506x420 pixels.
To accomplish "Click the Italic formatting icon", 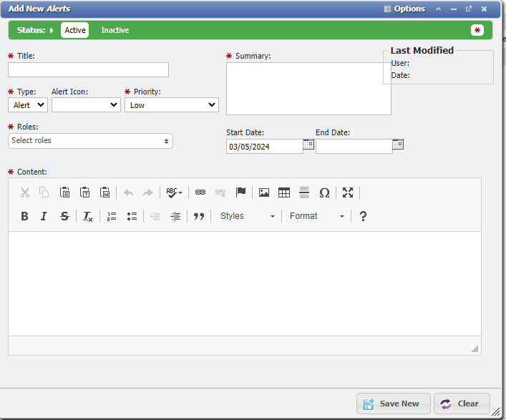I will 44,216.
